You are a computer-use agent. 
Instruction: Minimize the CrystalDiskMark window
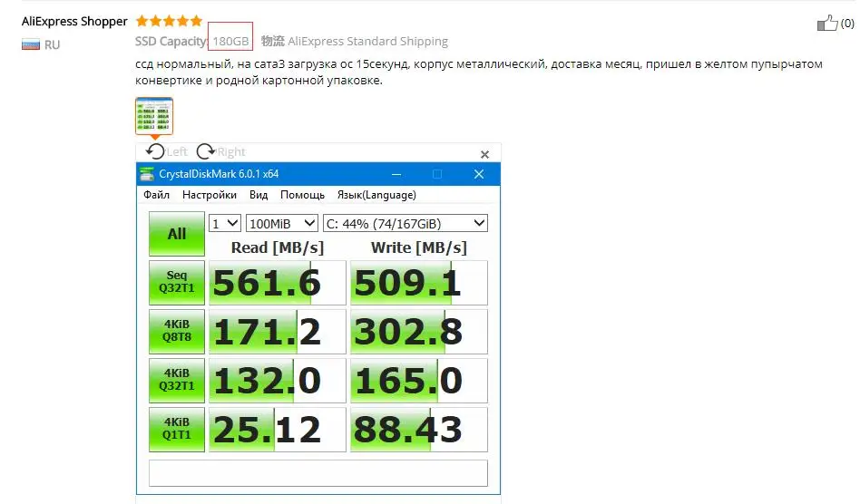tap(396, 174)
